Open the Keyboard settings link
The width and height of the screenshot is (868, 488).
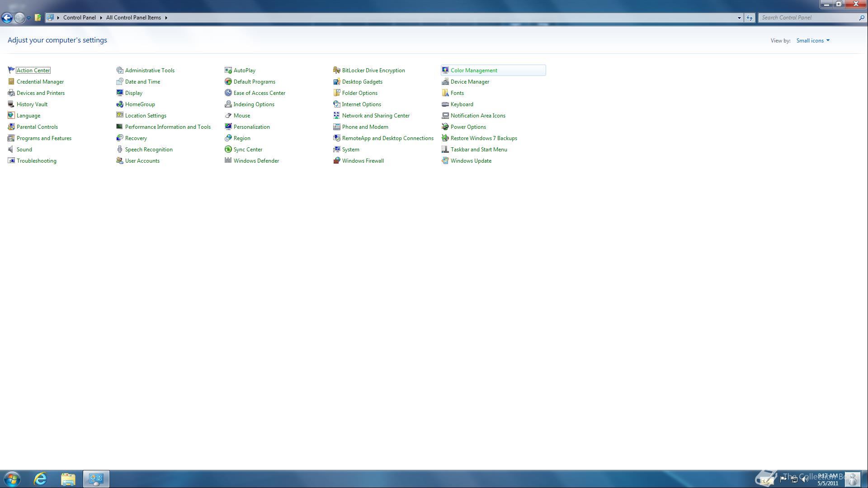[462, 104]
